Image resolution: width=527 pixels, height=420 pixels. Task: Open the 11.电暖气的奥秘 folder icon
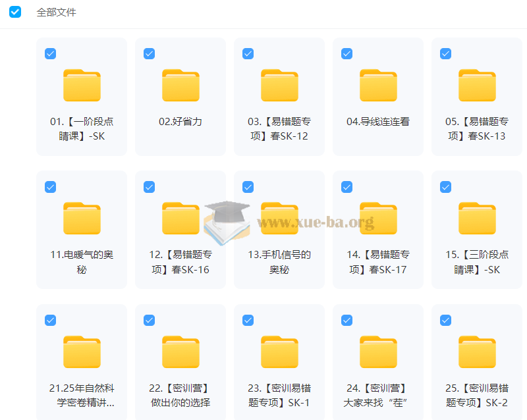coord(82,218)
